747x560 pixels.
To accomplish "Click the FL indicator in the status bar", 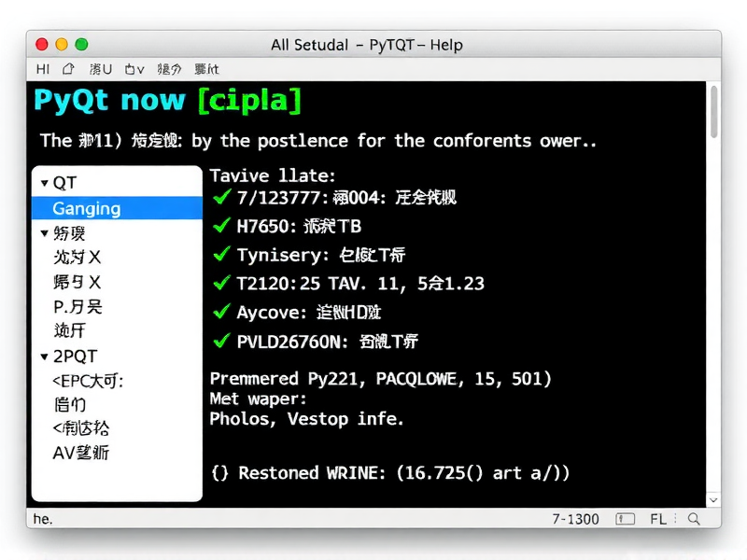I will [x=657, y=519].
